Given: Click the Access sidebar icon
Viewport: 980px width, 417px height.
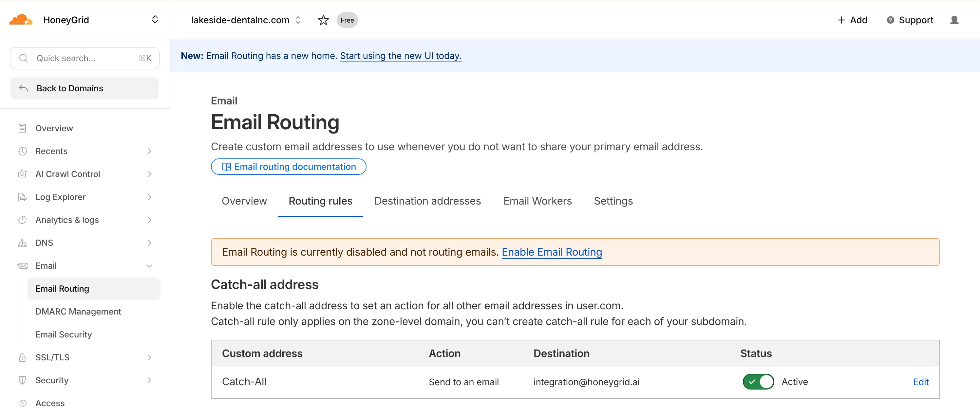Looking at the screenshot, I should point(23,403).
